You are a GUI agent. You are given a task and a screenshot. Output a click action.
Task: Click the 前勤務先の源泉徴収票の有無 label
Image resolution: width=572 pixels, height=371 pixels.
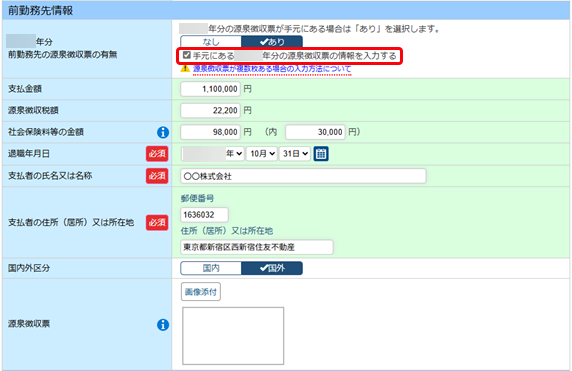(62, 55)
